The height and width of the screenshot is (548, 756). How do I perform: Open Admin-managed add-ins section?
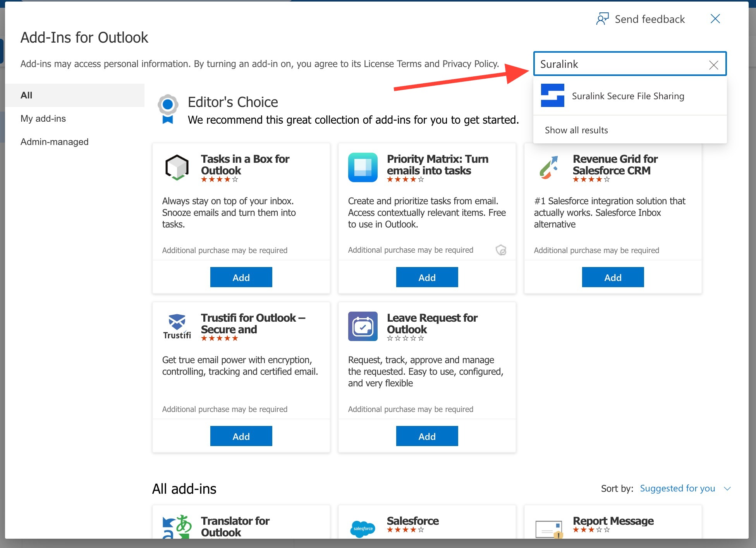(54, 141)
